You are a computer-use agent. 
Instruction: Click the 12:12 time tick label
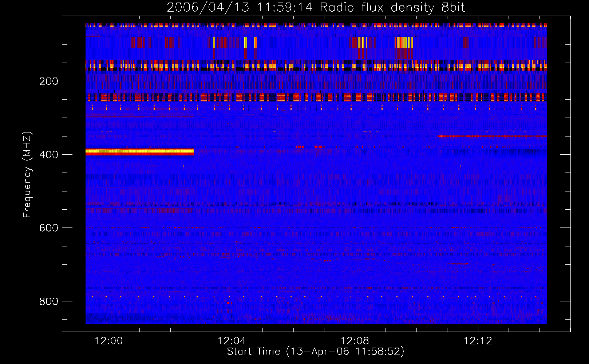pyautogui.click(x=478, y=341)
